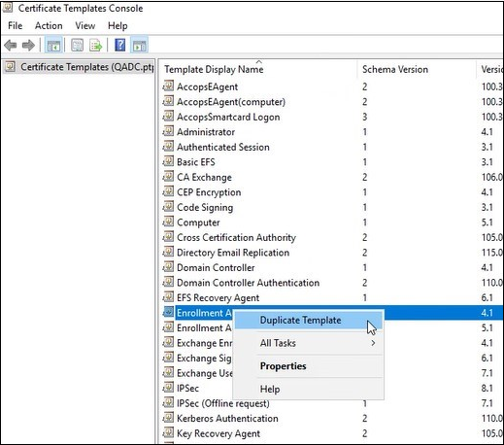Click the Back arrow toolbar icon
Screen dimensions: 504x445
11,45
